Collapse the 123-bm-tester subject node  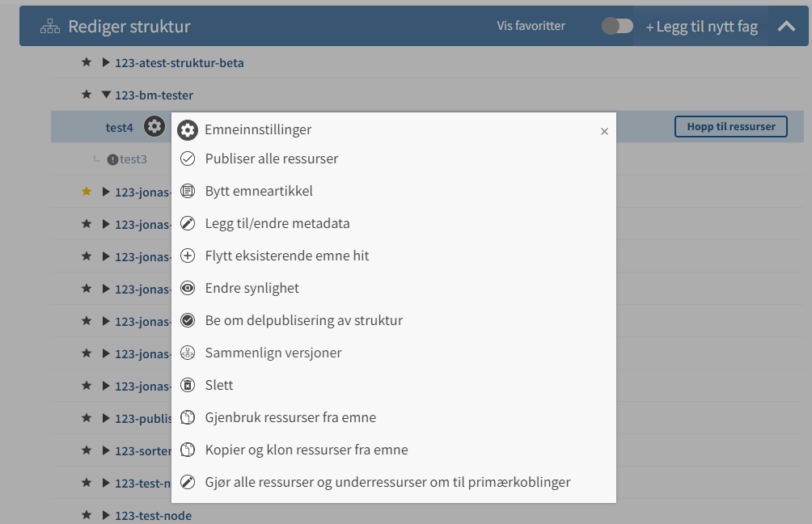(x=106, y=95)
